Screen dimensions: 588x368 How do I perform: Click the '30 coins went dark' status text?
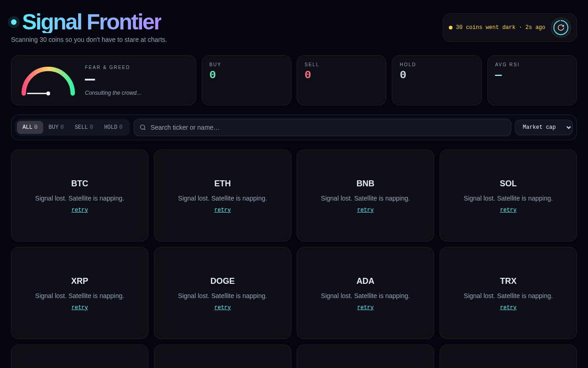coord(500,28)
